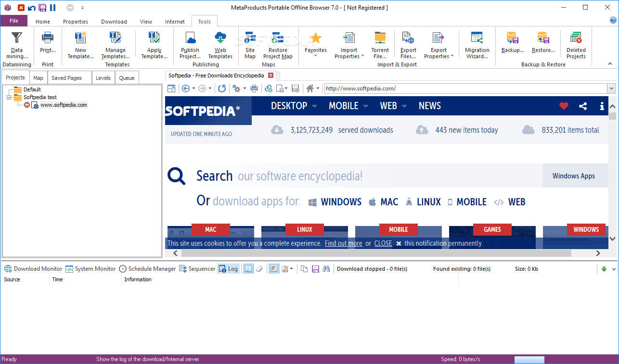
Task: Click the URL address field
Action: click(x=465, y=88)
